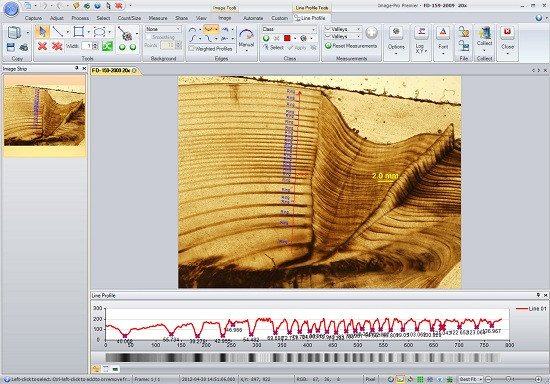Open the Background None dropdown
Image resolution: width=550 pixels, height=384 pixels.
pos(163,29)
